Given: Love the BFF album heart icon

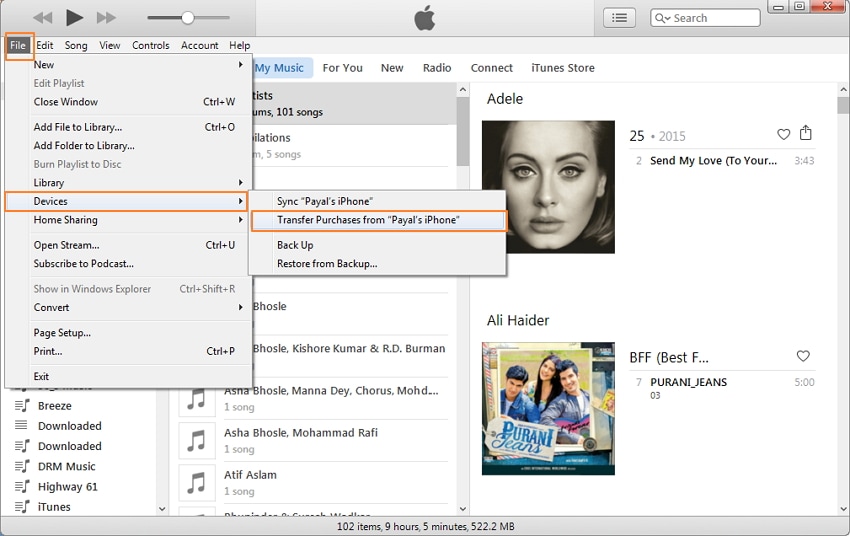Looking at the screenshot, I should [803, 356].
